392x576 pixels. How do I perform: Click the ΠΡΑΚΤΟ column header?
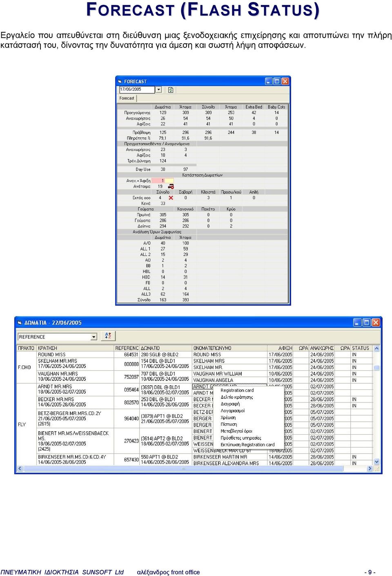(26, 348)
